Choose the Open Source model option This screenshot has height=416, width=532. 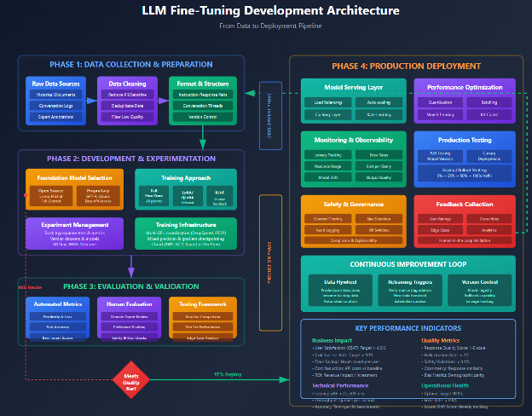[x=52, y=194]
